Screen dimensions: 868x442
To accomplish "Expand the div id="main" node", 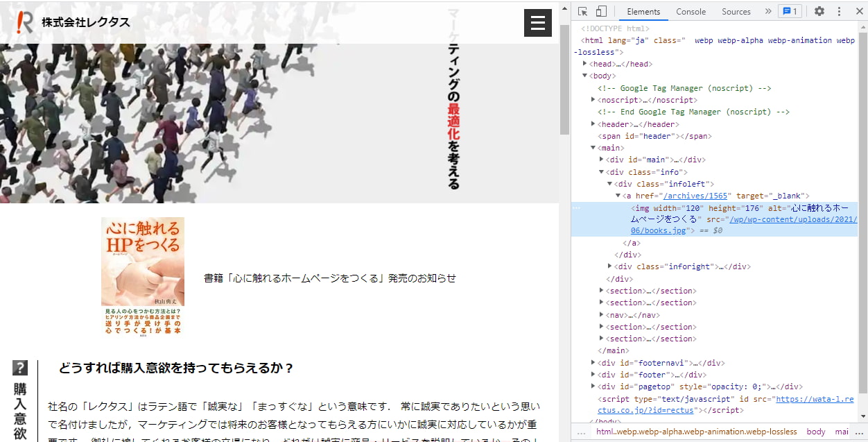I will (602, 160).
